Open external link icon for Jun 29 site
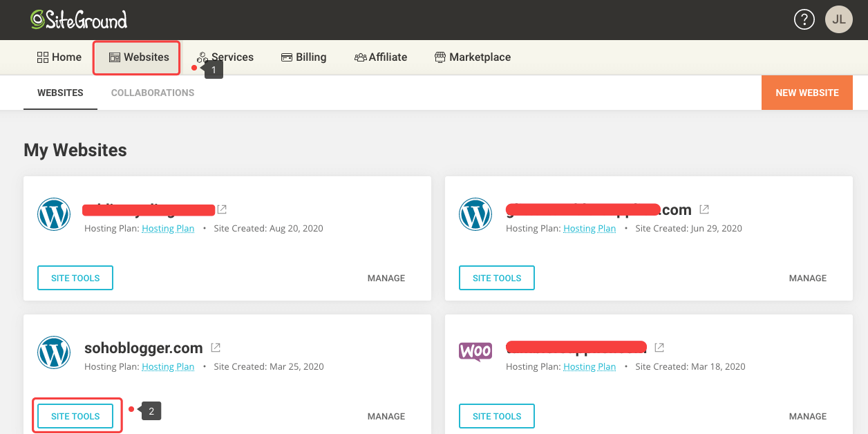Screen dimensions: 868x434 [704, 209]
